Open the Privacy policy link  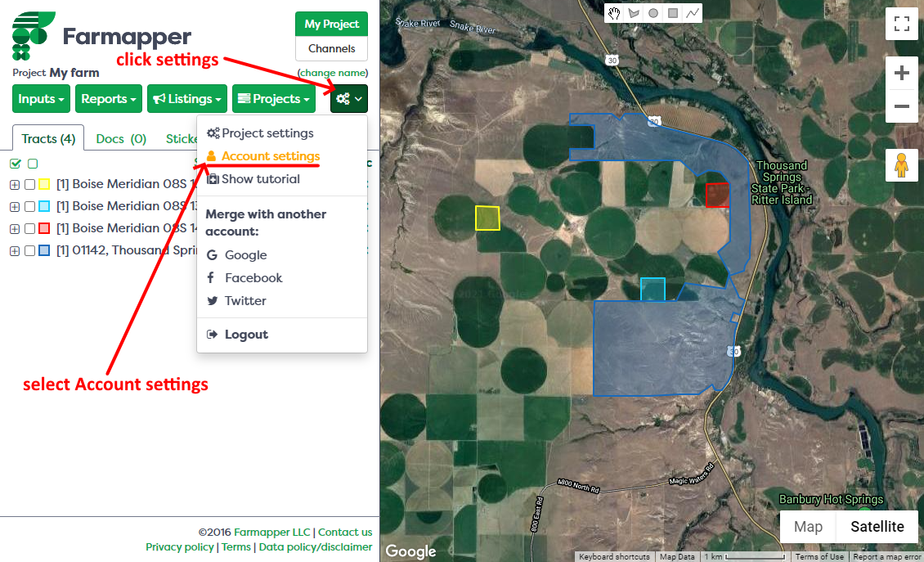pos(180,546)
